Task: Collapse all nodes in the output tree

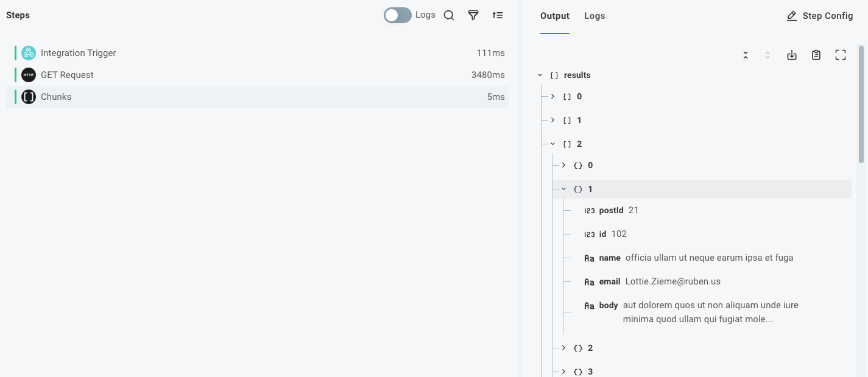Action: coord(745,55)
